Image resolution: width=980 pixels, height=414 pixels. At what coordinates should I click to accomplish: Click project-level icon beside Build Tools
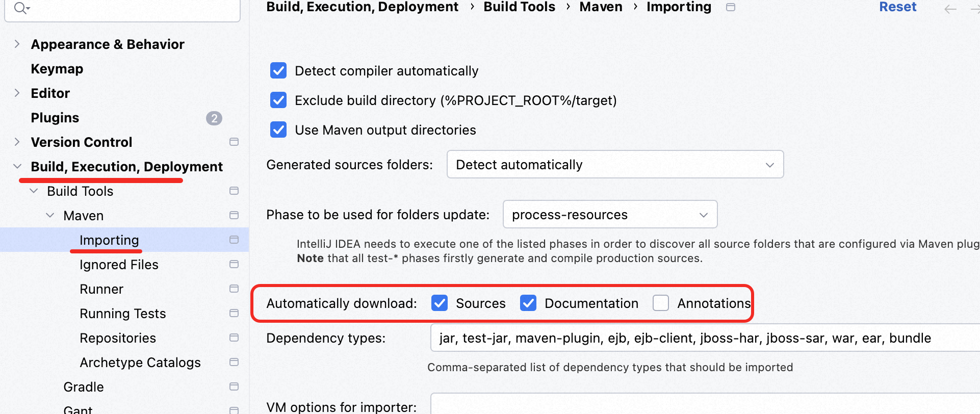234,191
